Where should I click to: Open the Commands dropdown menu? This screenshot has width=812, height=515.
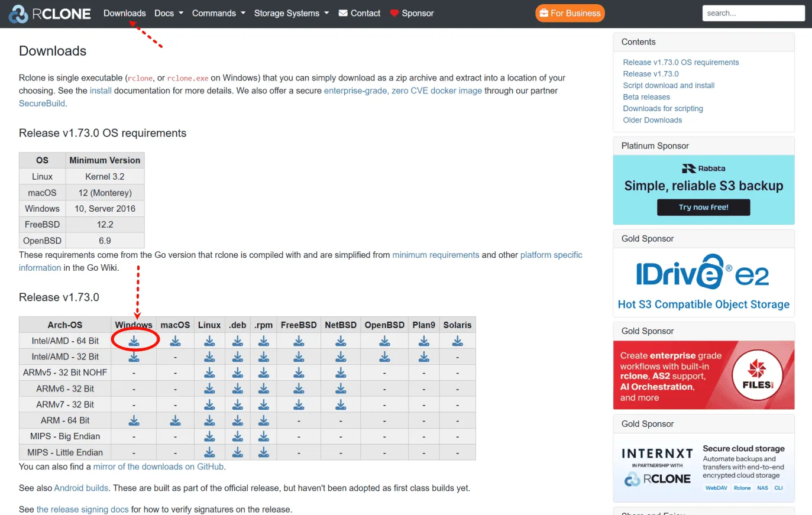point(218,13)
